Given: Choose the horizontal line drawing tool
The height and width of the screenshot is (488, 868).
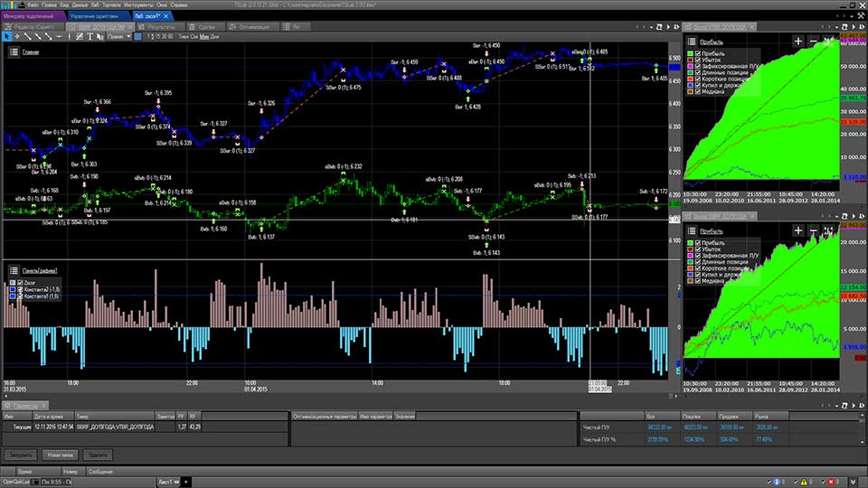Looking at the screenshot, I should [59, 36].
